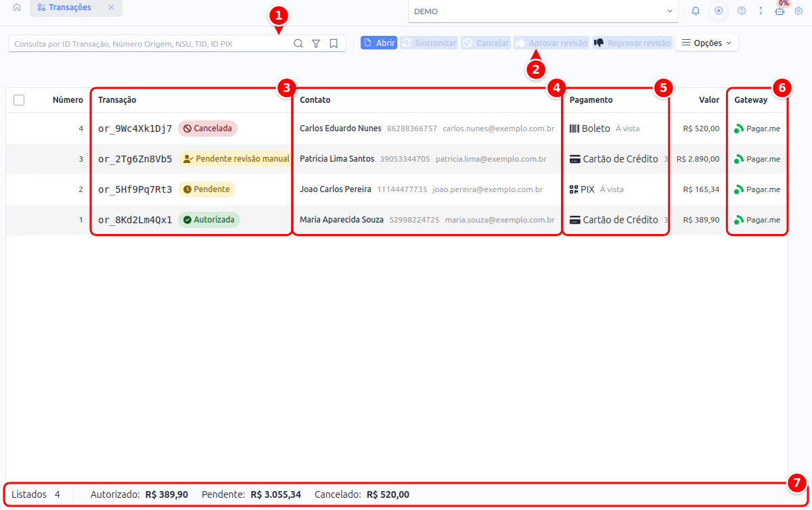Open the DEMO environment dropdown
Screen dimensions: 812x510
pyautogui.click(x=543, y=11)
